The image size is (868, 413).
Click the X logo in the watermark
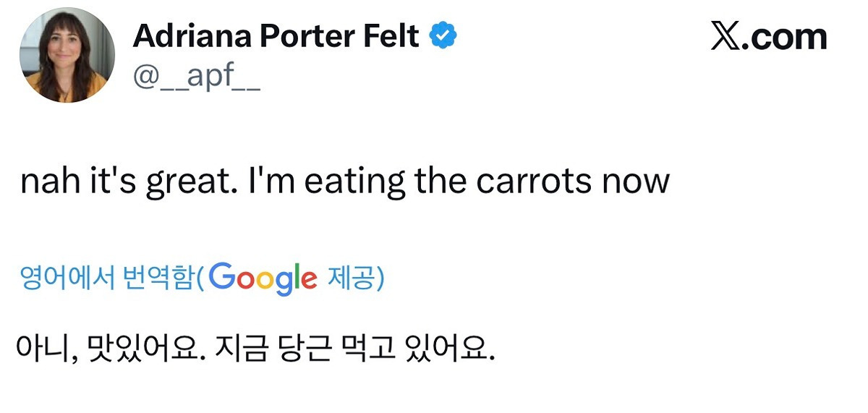coord(724,36)
